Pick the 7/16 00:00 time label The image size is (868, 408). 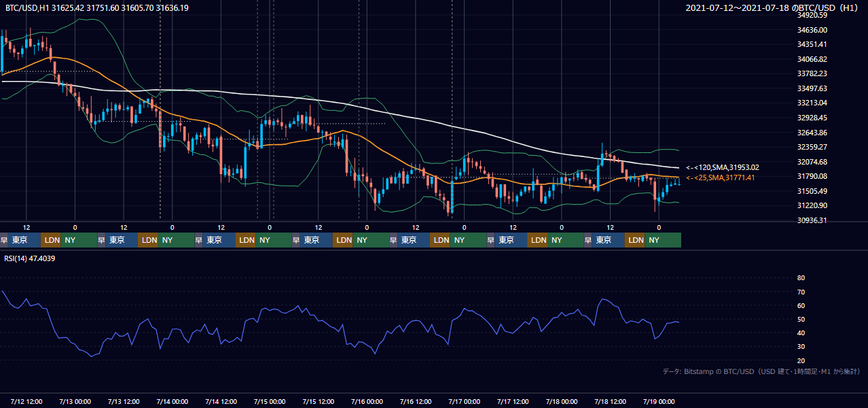click(367, 401)
